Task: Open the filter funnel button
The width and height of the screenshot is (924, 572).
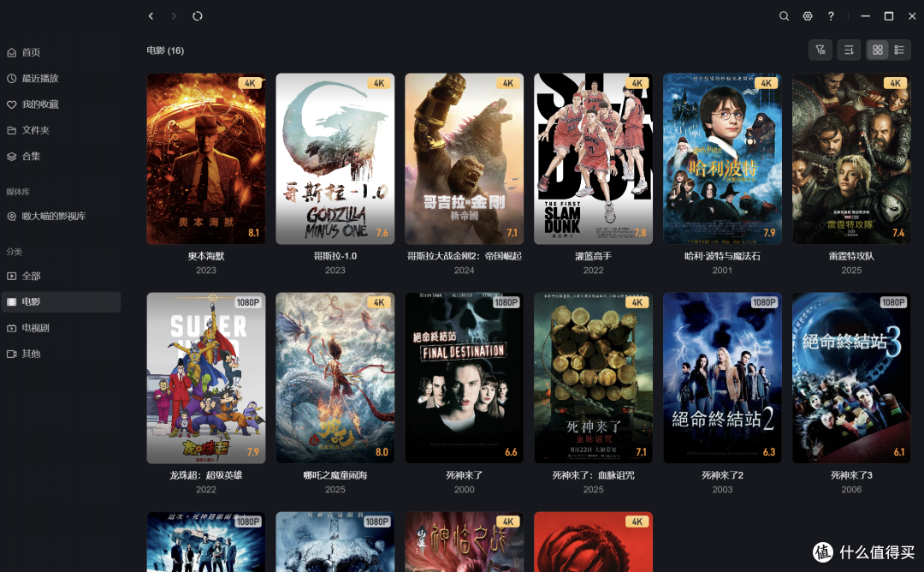Action: (820, 51)
